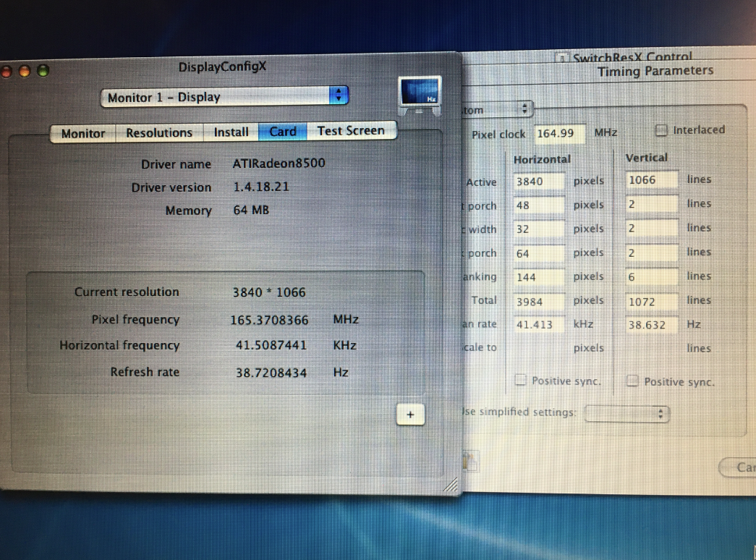Screen dimensions: 756x560
Task: Click Horizontal sync width field 32
Action: 538,229
